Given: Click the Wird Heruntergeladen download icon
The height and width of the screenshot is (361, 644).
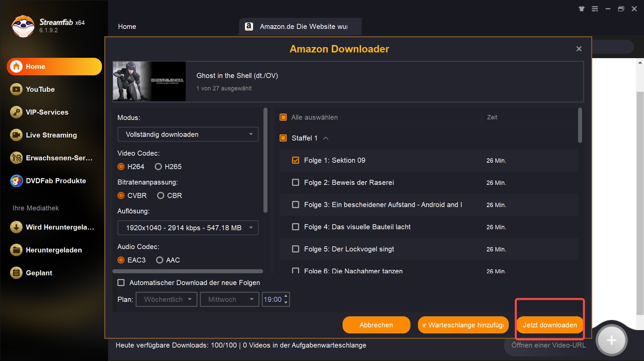Looking at the screenshot, I should coord(16,227).
